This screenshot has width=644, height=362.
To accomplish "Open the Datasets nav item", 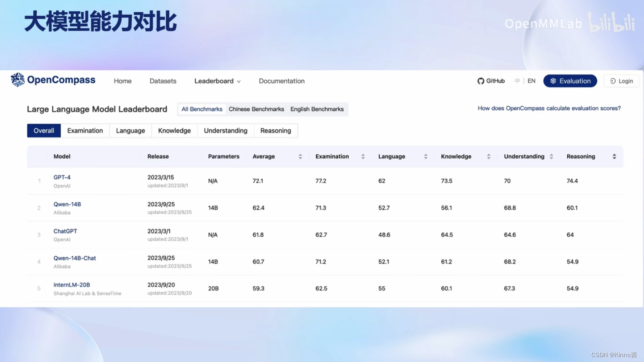I will tap(163, 81).
